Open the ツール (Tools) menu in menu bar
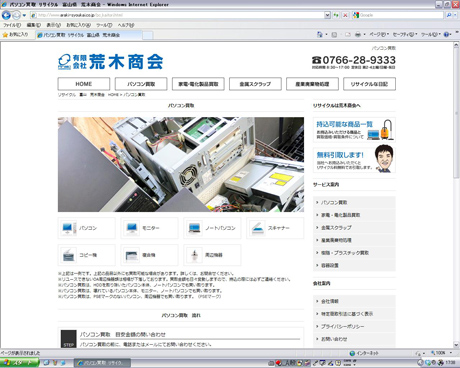This screenshot has height=368, width=460. pyautogui.click(x=104, y=25)
